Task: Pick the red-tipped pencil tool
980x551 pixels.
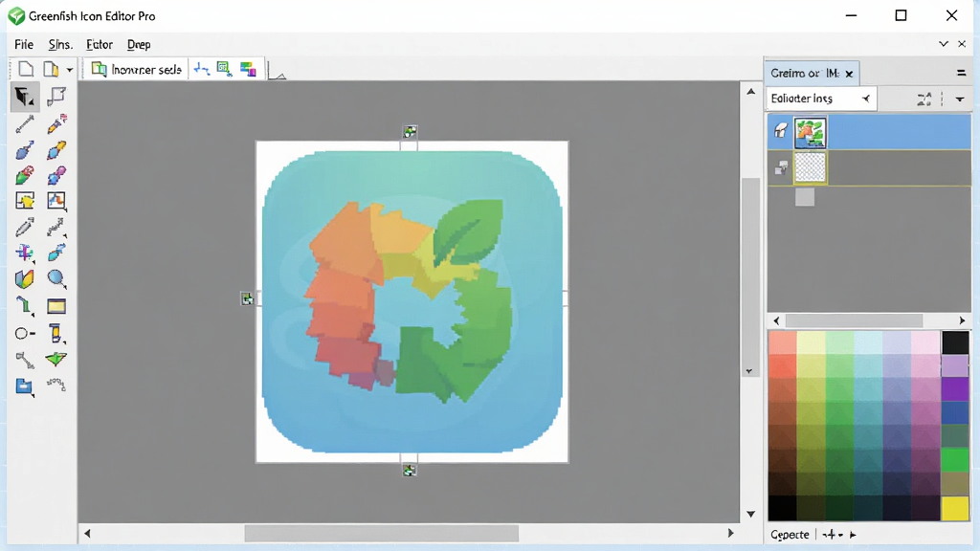Action: point(56,124)
